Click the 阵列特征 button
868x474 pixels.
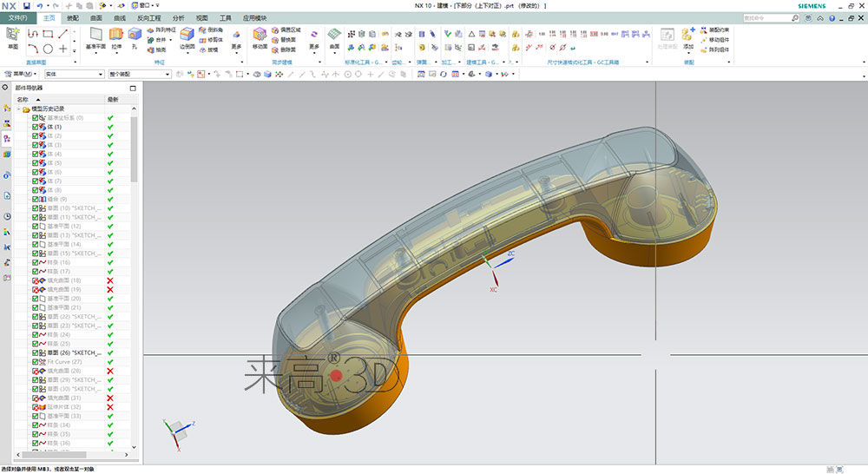pos(161,30)
